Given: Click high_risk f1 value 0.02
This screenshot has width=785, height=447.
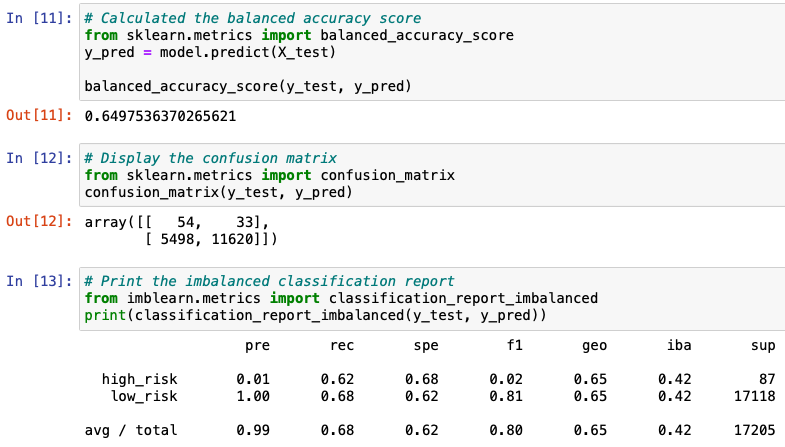Looking at the screenshot, I should click(x=506, y=379).
